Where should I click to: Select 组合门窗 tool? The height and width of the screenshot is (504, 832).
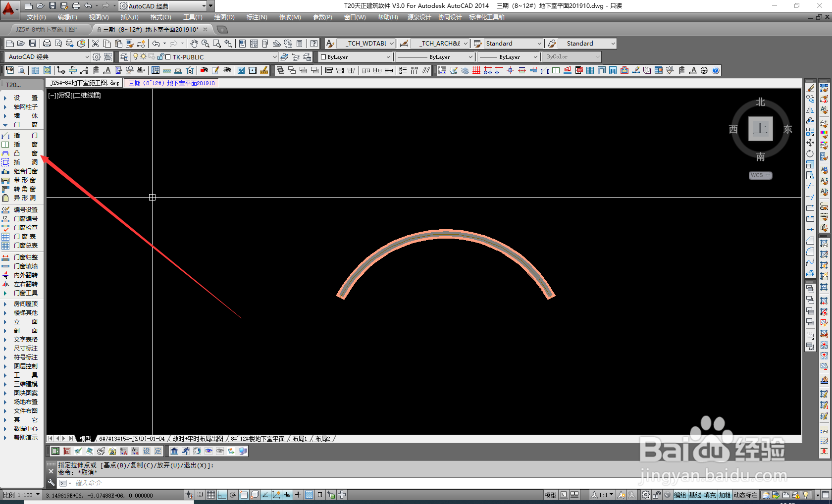click(x=20, y=171)
